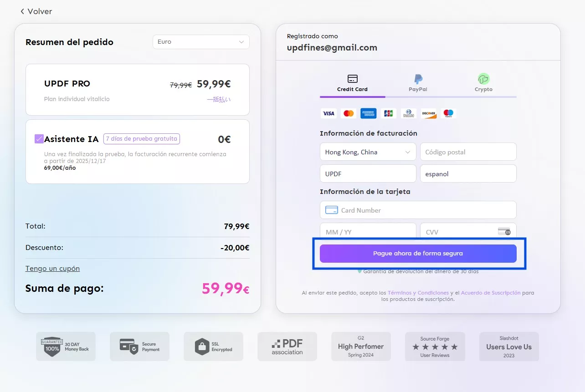The width and height of the screenshot is (585, 392).
Task: Click the name field containing UPDF
Action: point(368,173)
